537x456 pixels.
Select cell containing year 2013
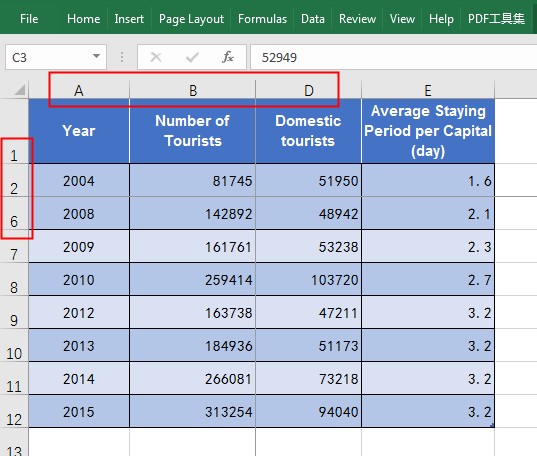(x=79, y=346)
